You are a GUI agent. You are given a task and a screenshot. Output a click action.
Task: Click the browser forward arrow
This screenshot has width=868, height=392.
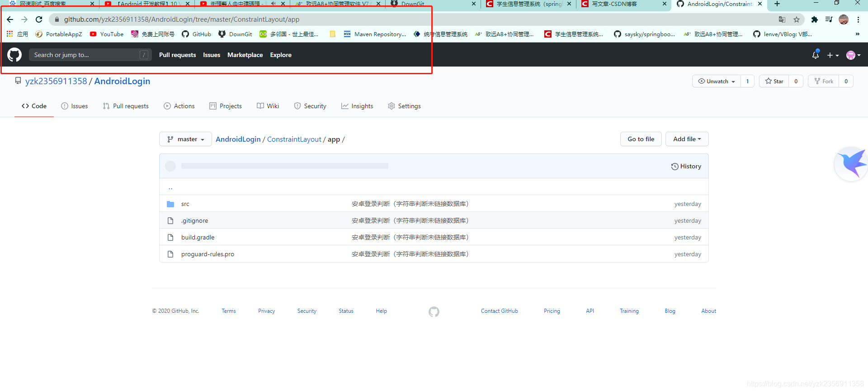pyautogui.click(x=24, y=19)
